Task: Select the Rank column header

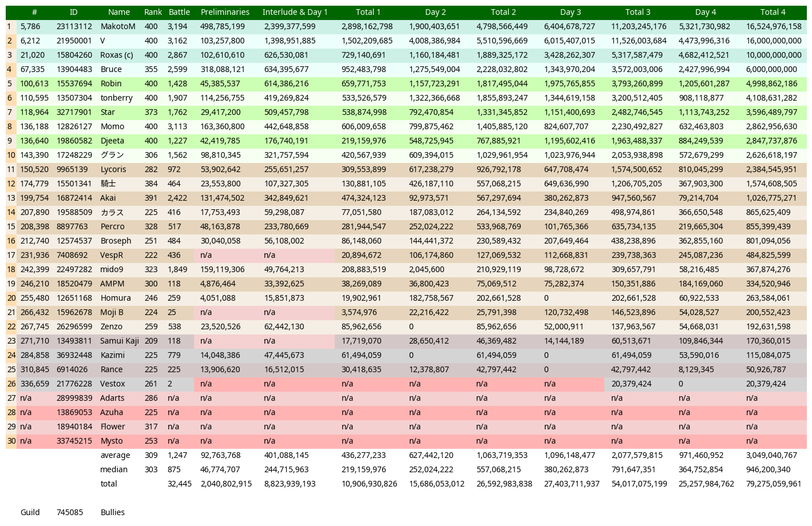Action: pyautogui.click(x=153, y=12)
